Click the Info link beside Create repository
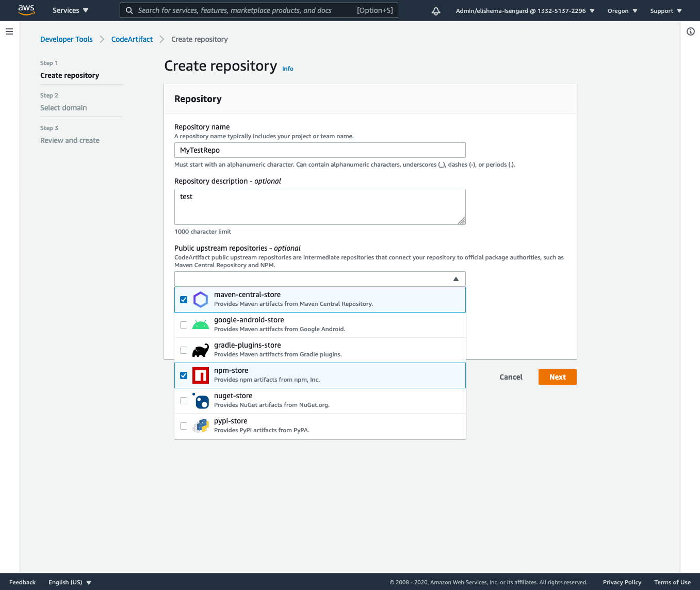The width and height of the screenshot is (700, 590). pyautogui.click(x=288, y=69)
